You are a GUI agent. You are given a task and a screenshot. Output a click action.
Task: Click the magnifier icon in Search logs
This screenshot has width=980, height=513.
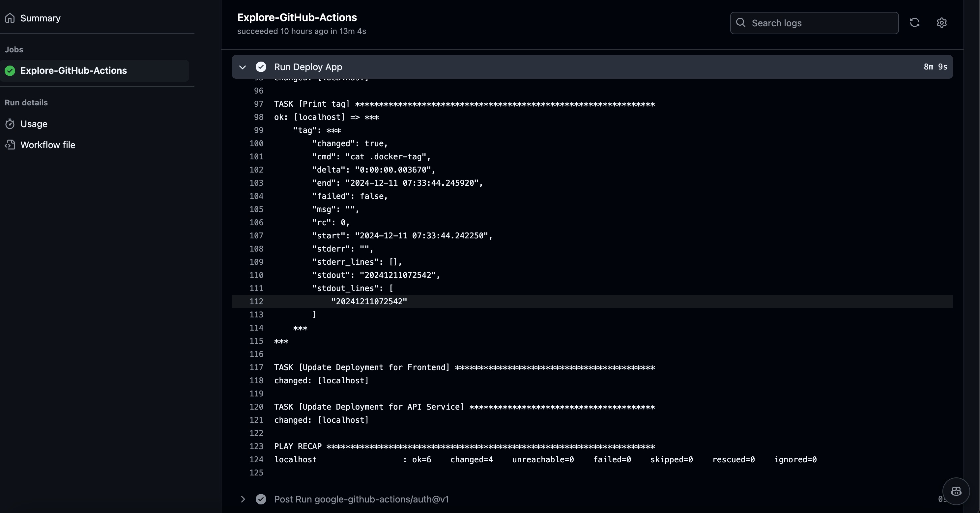tap(741, 23)
